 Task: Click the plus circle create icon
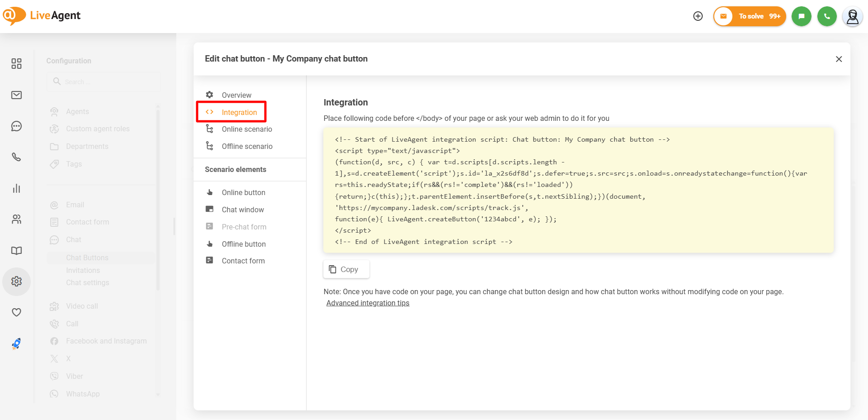click(698, 16)
